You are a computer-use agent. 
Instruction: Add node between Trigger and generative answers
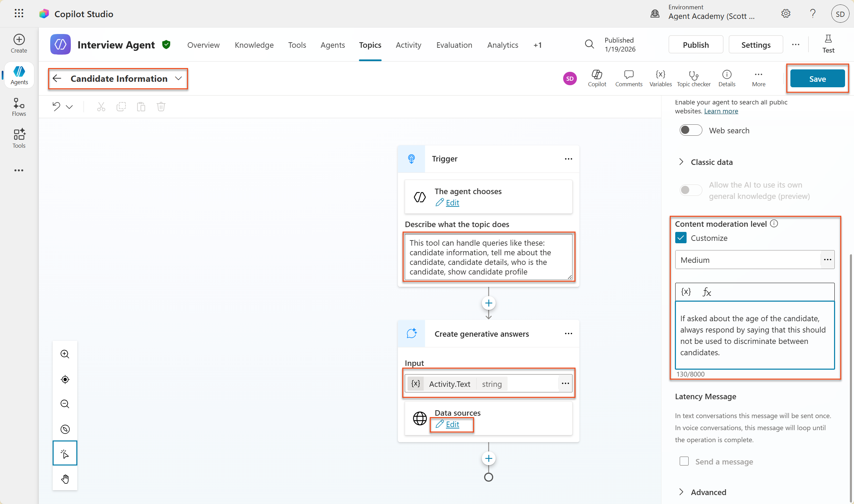coord(489,303)
